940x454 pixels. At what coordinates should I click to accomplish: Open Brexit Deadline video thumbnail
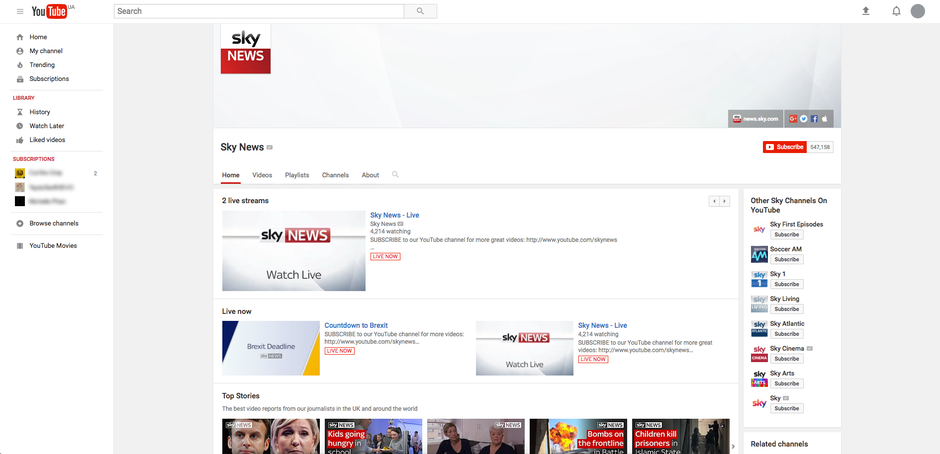(x=271, y=348)
